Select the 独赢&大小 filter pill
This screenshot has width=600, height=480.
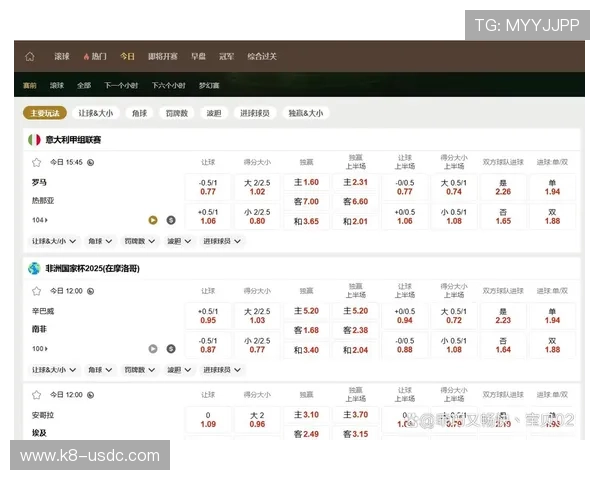[x=305, y=113]
